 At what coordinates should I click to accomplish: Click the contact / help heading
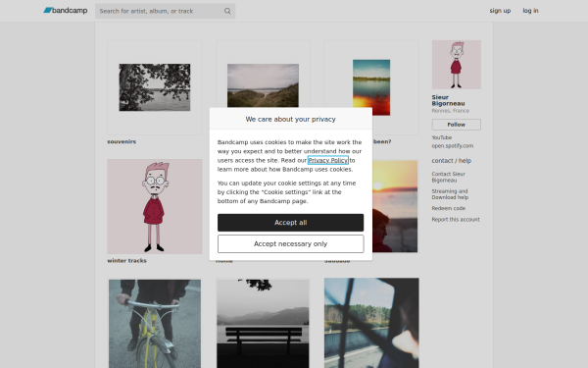[x=451, y=160]
